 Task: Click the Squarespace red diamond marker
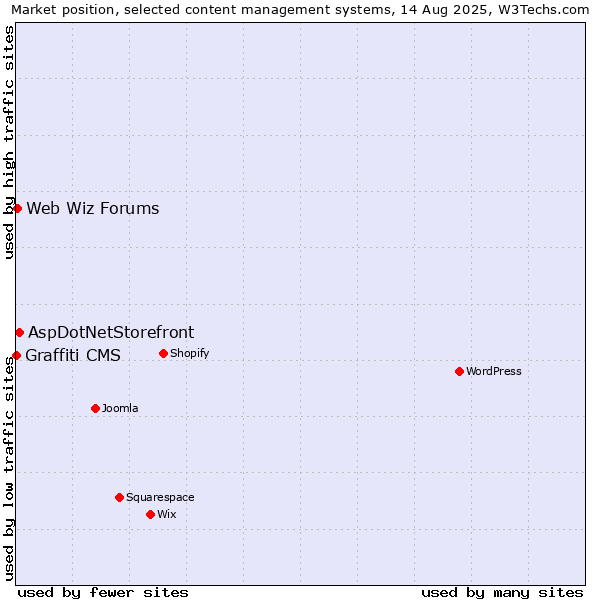click(119, 497)
